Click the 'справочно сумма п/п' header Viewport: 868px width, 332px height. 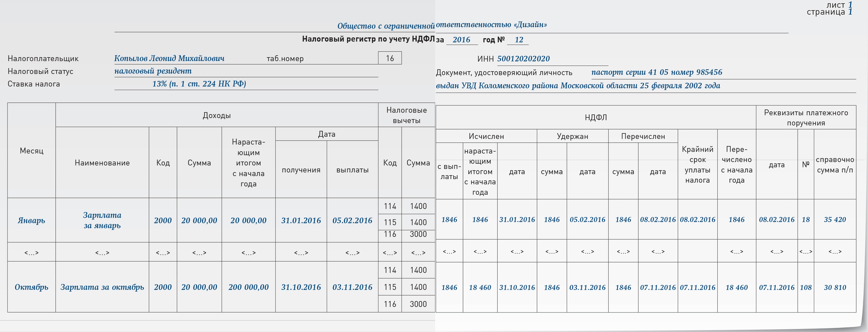pos(835,165)
